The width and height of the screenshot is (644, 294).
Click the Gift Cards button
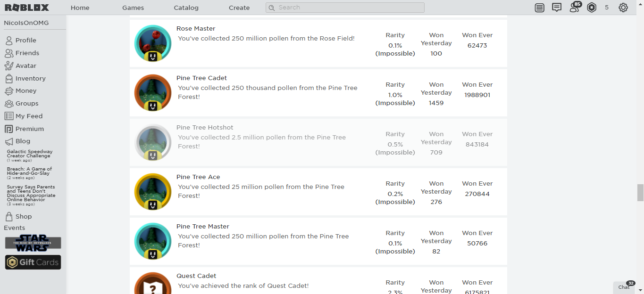tap(33, 262)
